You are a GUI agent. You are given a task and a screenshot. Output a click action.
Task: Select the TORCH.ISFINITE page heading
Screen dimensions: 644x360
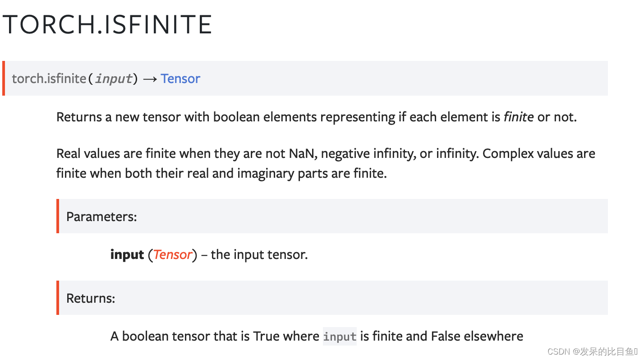click(x=107, y=24)
